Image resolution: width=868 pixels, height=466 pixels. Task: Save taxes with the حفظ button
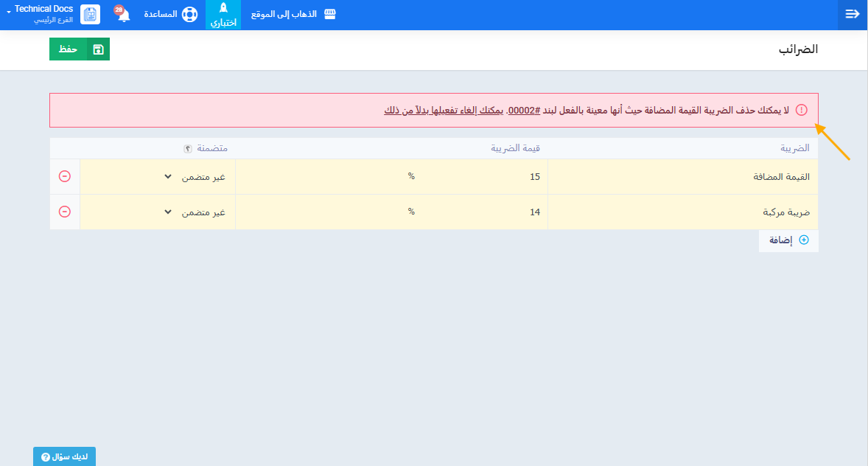pyautogui.click(x=79, y=49)
